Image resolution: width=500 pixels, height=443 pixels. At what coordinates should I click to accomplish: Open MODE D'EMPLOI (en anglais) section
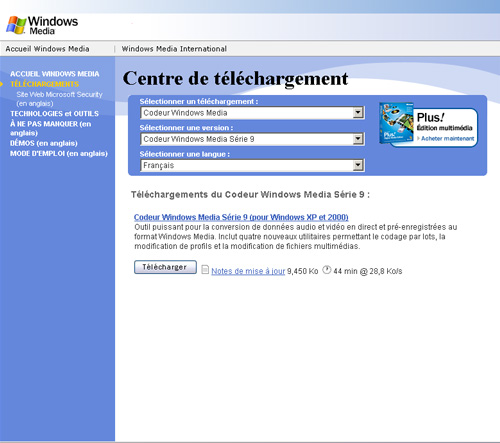click(59, 154)
